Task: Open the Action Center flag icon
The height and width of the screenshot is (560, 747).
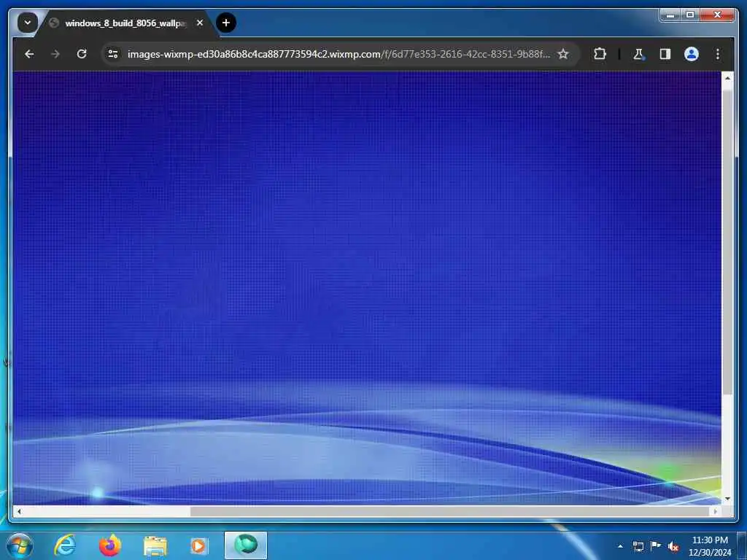Action: [x=656, y=546]
